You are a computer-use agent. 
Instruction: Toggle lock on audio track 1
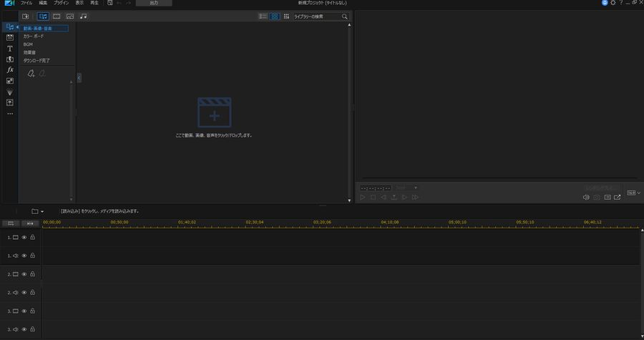point(32,256)
